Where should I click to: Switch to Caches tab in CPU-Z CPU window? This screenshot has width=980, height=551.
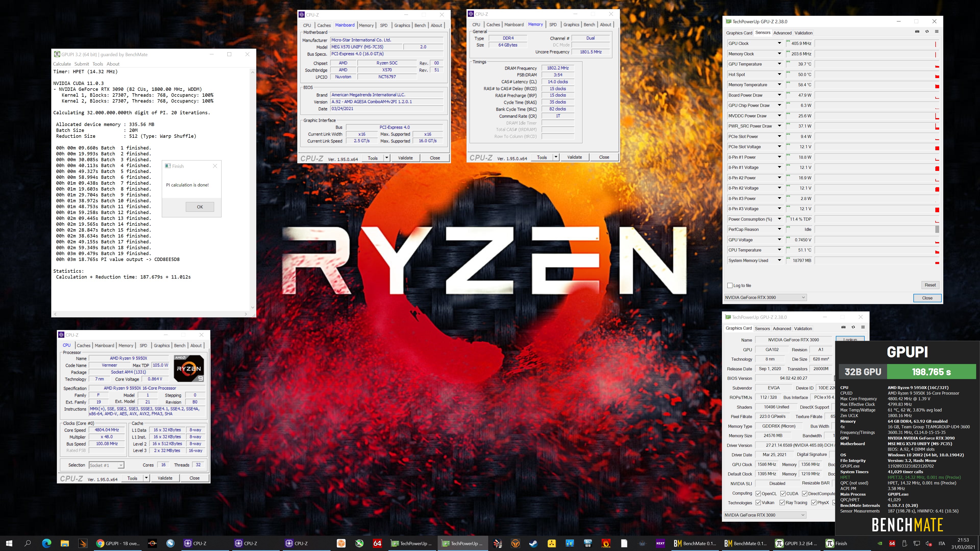[83, 345]
